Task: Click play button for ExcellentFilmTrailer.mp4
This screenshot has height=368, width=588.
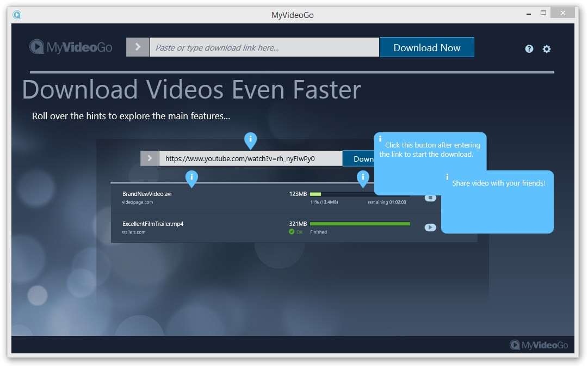Action: 430,228
